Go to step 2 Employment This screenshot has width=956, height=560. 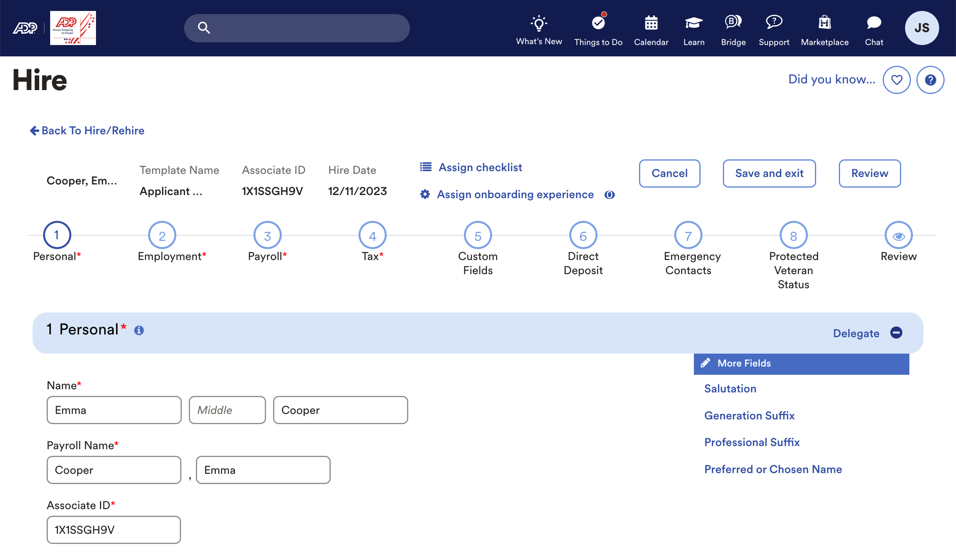[162, 235]
